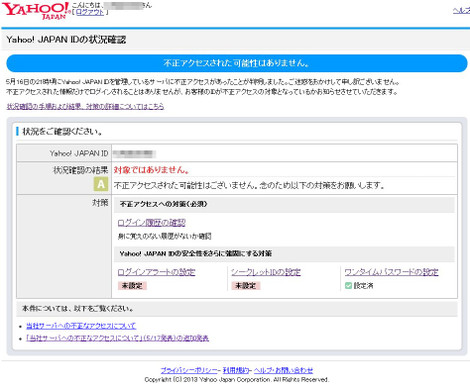Click the green A rank badge
This screenshot has width=470, height=388.
[101, 184]
